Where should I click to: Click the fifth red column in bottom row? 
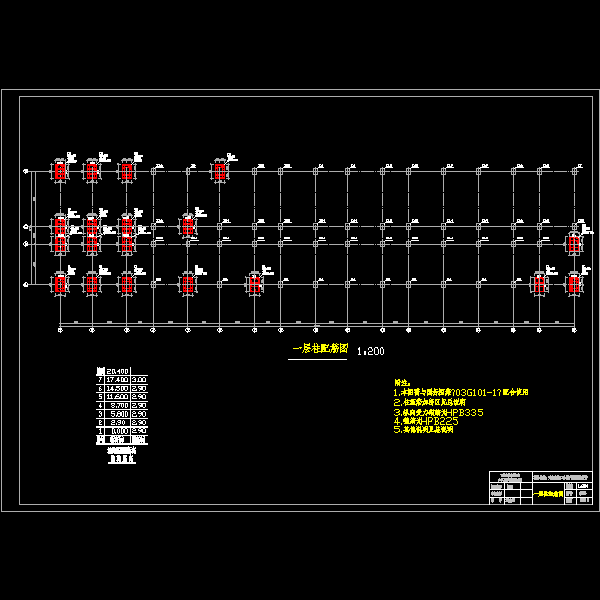(x=255, y=284)
